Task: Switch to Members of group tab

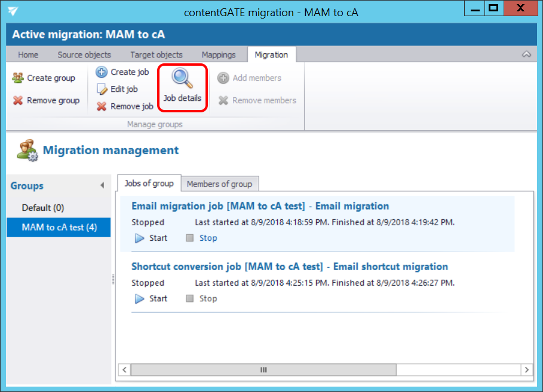Action: tap(219, 184)
